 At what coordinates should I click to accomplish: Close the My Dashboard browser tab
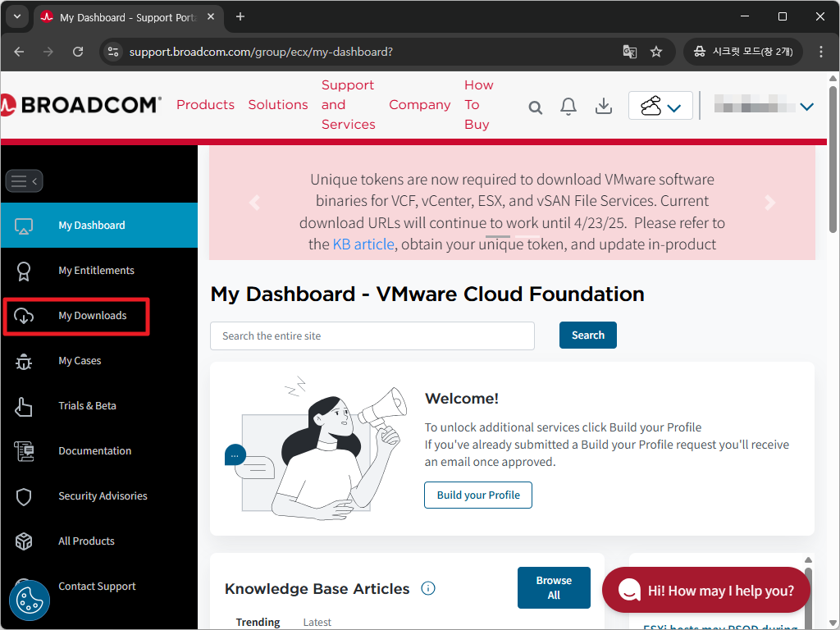[211, 17]
